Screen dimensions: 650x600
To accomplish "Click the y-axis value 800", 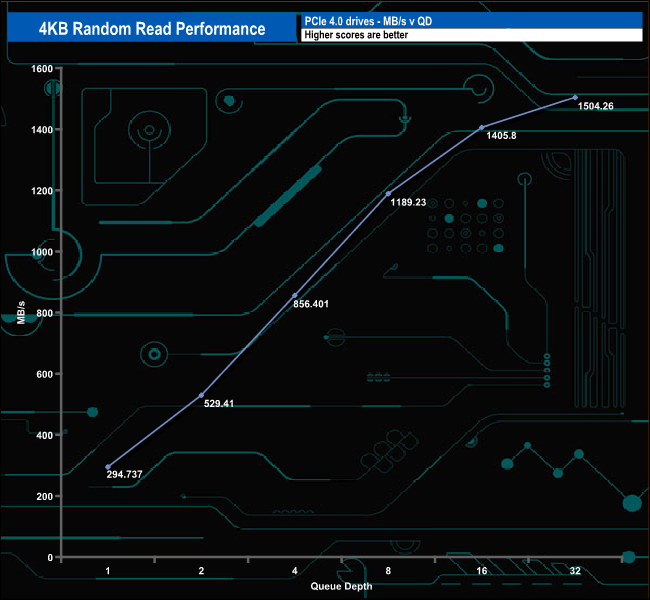I will (45, 313).
